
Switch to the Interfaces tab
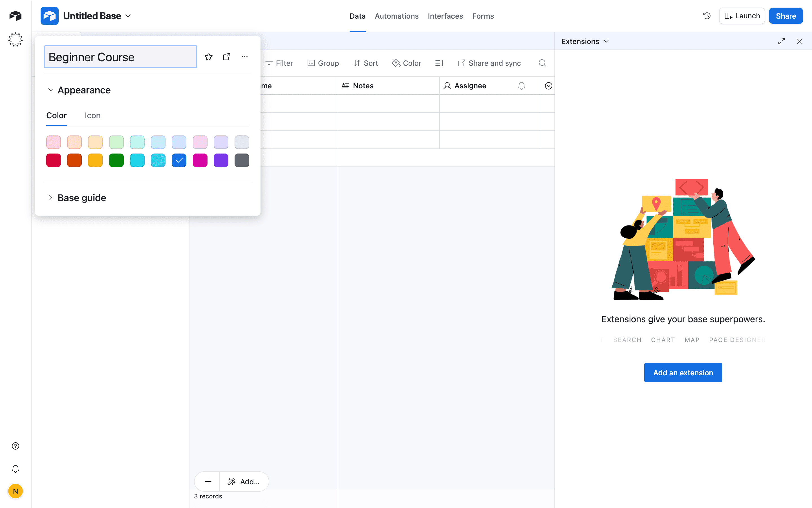(x=445, y=16)
